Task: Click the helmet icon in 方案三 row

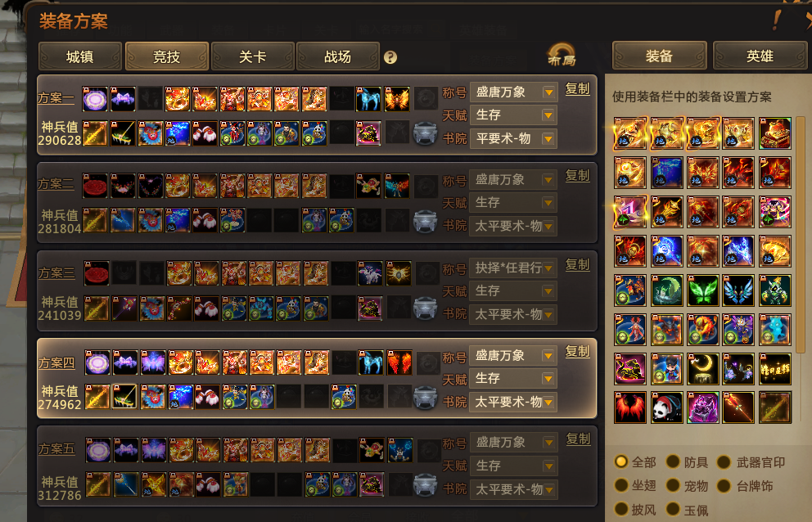Action: [x=425, y=309]
